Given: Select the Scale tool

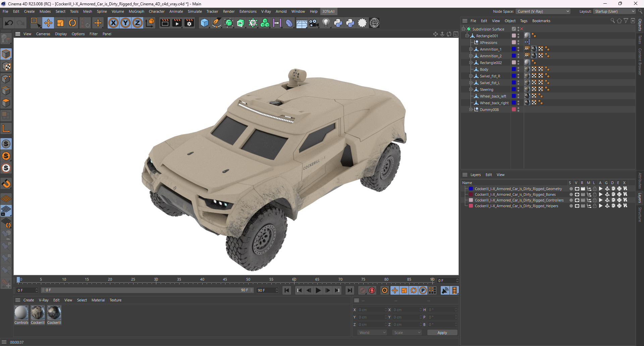Looking at the screenshot, I should [x=60, y=23].
